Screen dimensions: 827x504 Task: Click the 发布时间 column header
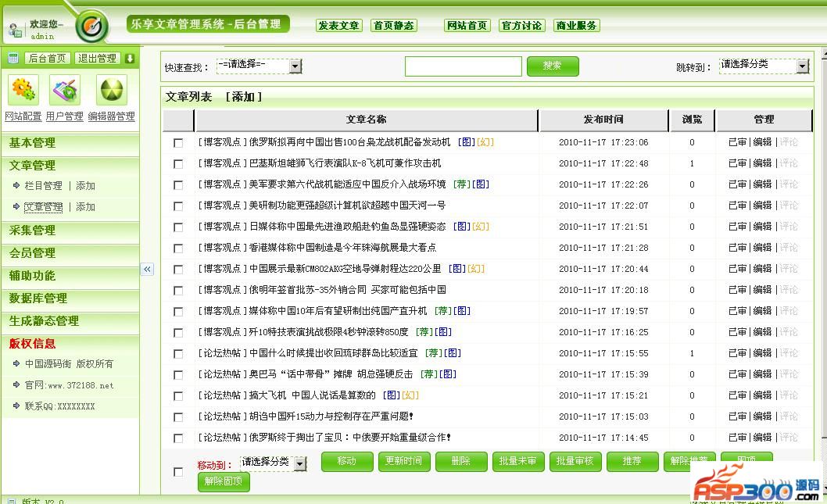click(x=603, y=120)
